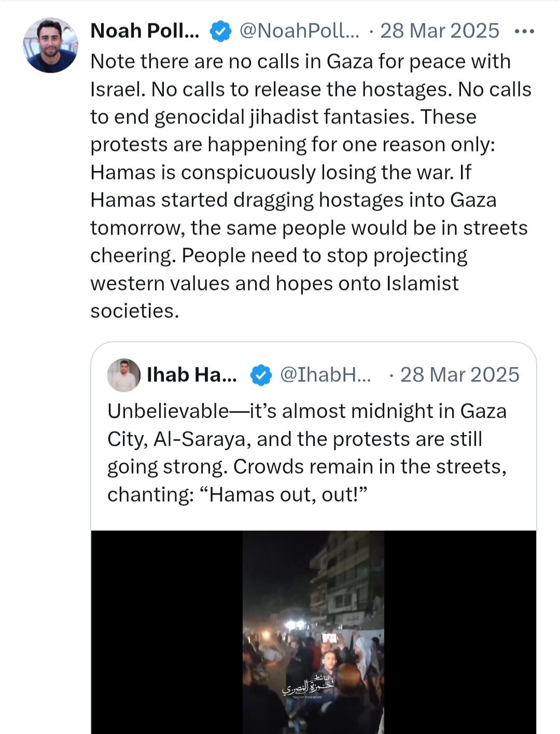This screenshot has width=560, height=734.
Task: Open quoted tweet's 28 Mar 2025 timestamp
Action: pyautogui.click(x=459, y=375)
